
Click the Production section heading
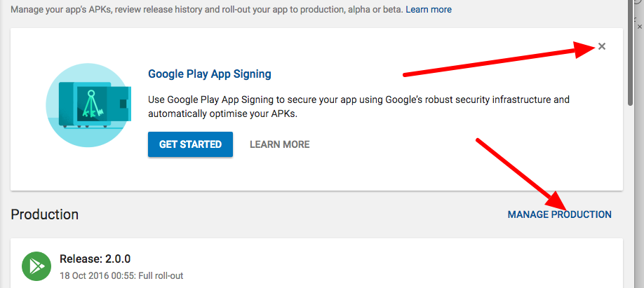[x=44, y=214]
